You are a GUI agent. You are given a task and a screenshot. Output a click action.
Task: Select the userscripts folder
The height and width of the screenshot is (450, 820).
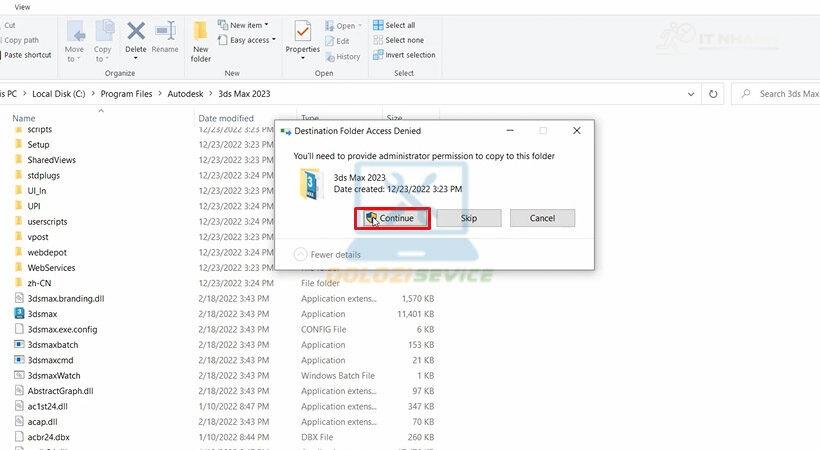pos(47,221)
